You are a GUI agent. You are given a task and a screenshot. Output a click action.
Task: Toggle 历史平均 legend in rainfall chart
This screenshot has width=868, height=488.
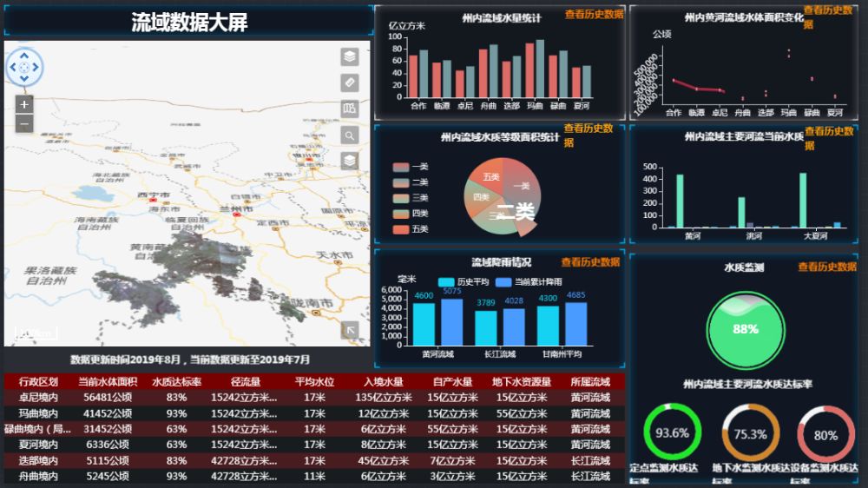click(464, 282)
